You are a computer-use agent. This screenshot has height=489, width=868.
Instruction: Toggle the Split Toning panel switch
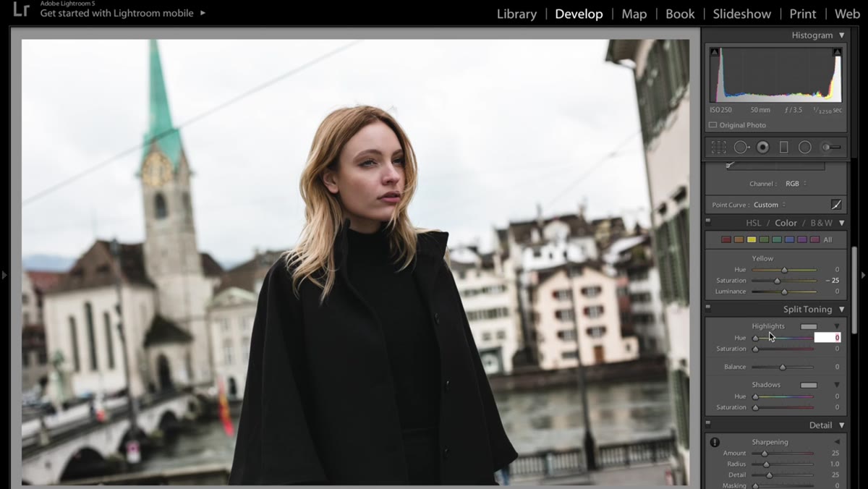[708, 309]
